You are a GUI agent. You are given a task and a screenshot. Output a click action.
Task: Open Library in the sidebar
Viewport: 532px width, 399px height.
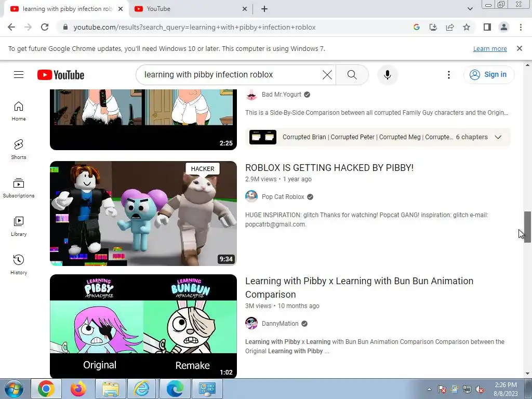tap(19, 227)
